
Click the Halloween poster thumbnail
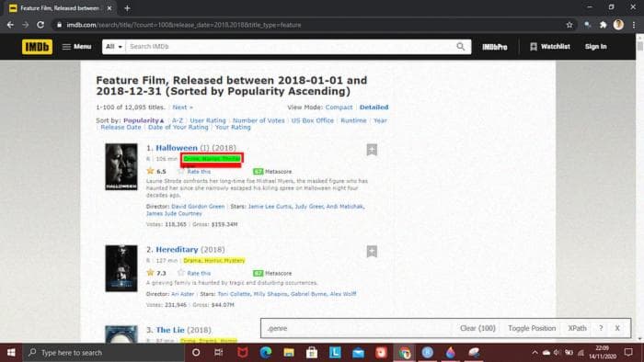(121, 166)
